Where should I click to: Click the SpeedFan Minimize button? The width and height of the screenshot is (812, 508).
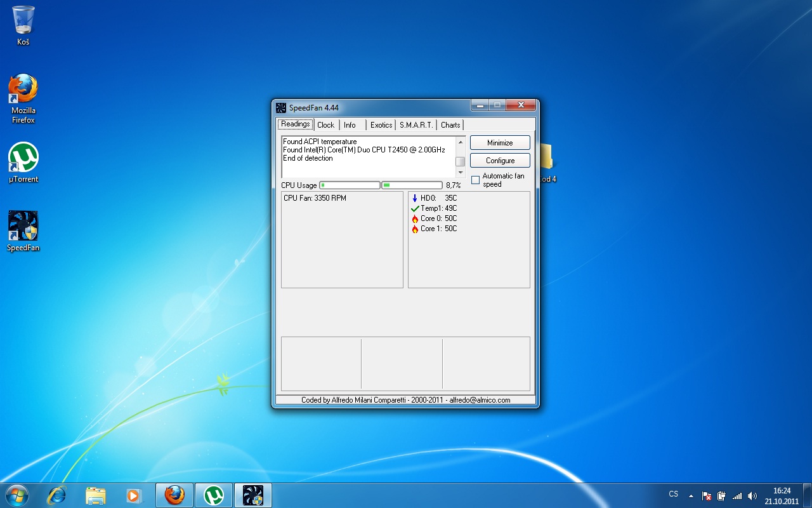click(x=500, y=143)
